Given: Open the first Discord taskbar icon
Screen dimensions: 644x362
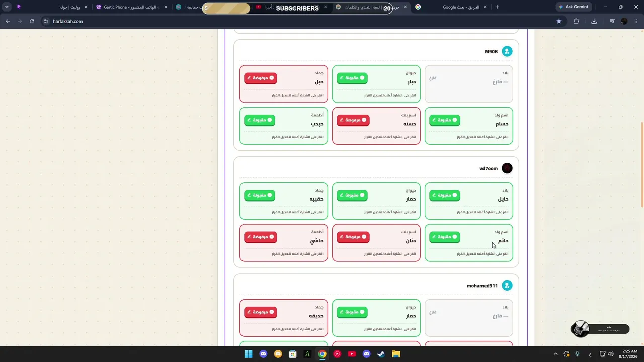Looking at the screenshot, I should coord(263,354).
